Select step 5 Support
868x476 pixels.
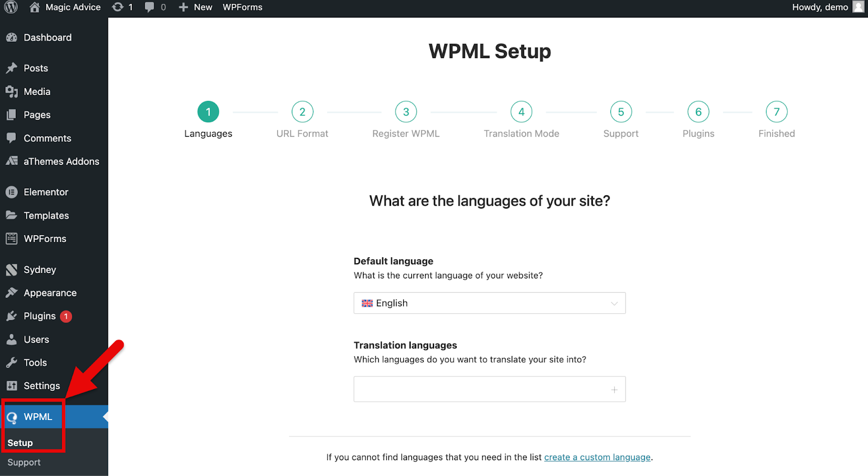621,112
